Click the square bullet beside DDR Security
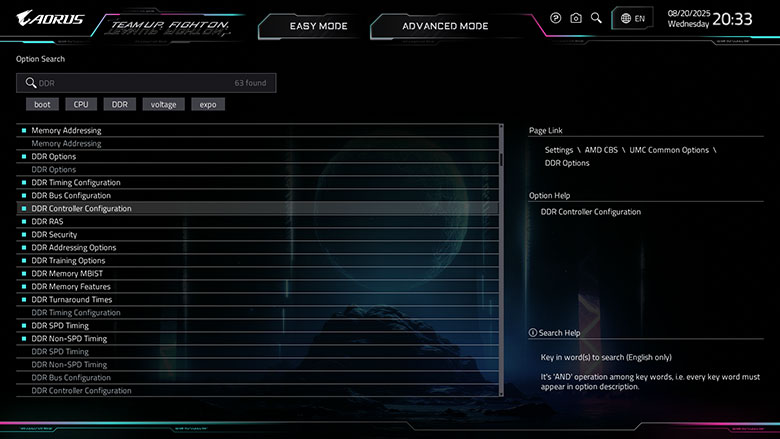Image resolution: width=780 pixels, height=439 pixels. tap(23, 234)
